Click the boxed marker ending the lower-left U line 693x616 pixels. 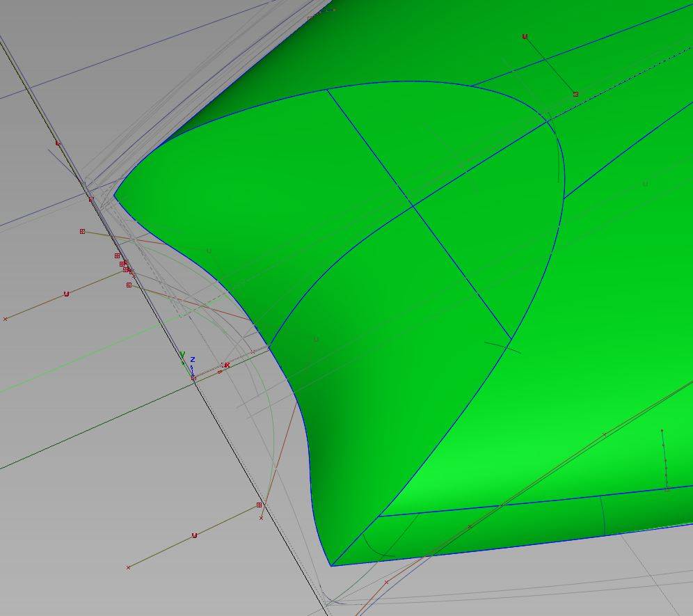[259, 505]
